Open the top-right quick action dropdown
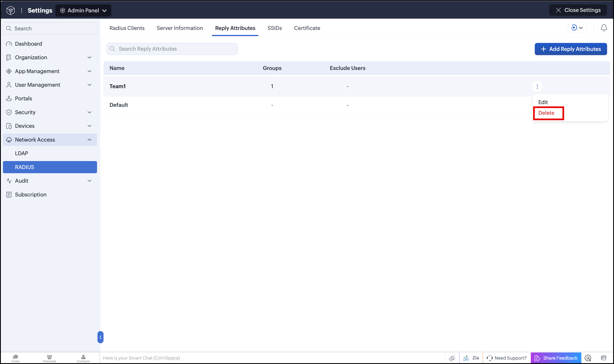 click(576, 27)
